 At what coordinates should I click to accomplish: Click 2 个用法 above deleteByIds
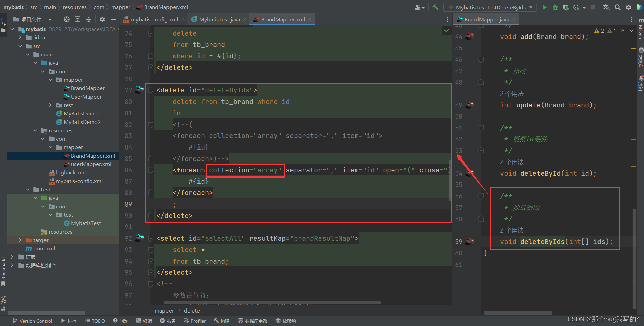[512, 230]
